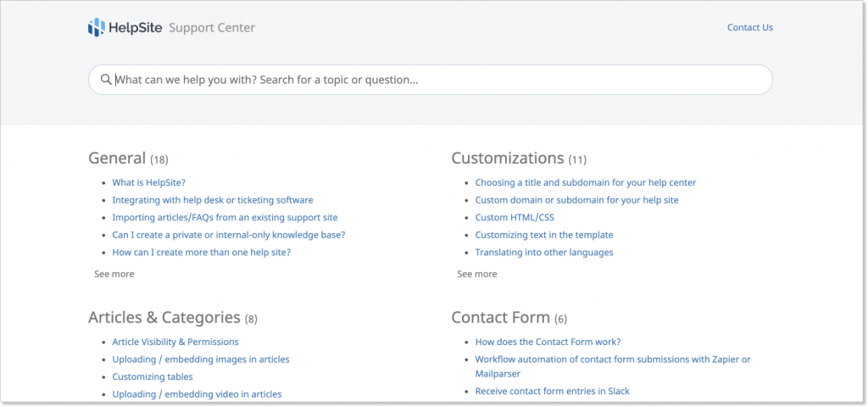
Task: Open 'Uploading / embedding images in articles'
Action: [201, 360]
